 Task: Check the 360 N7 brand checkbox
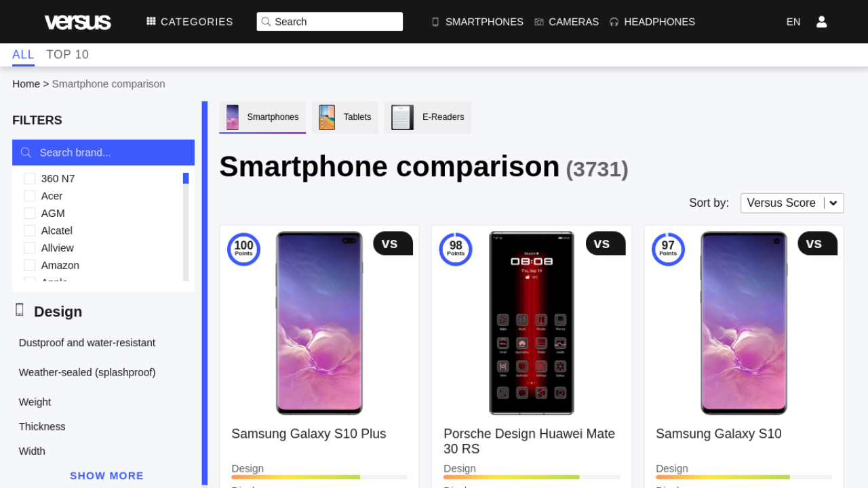30,179
